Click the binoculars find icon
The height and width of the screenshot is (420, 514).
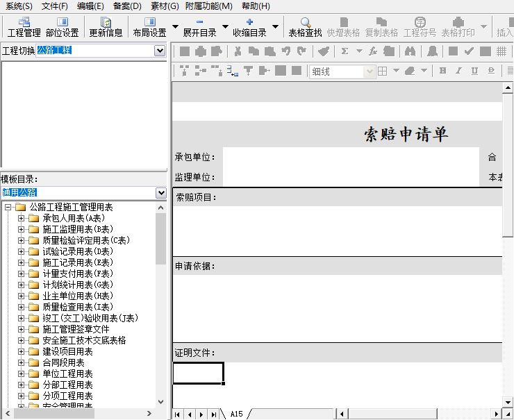pyautogui.click(x=410, y=51)
